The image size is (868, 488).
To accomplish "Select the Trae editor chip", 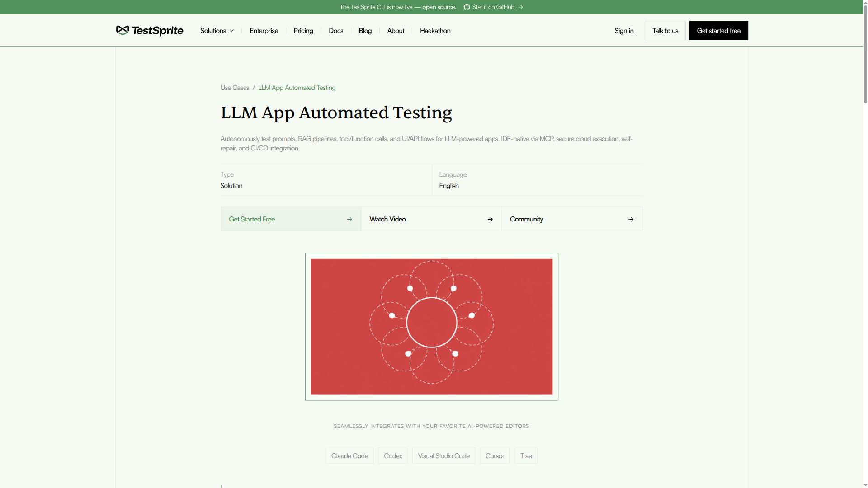I will [526, 456].
